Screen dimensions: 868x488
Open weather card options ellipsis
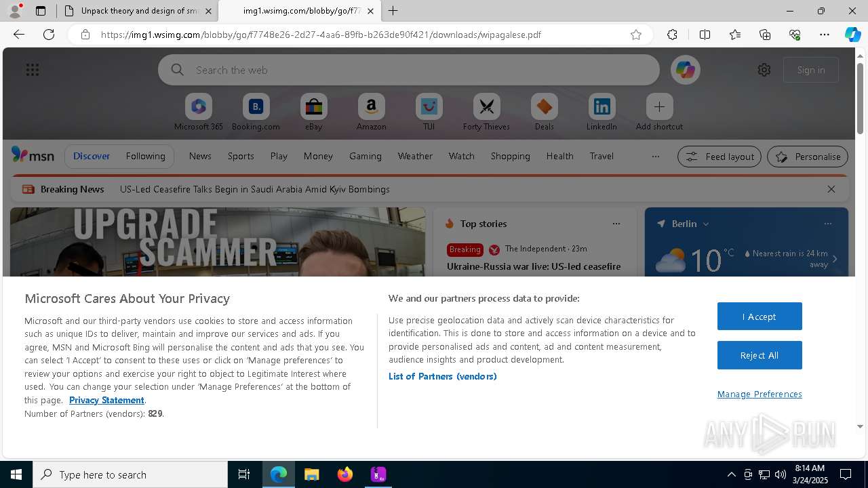(x=827, y=224)
